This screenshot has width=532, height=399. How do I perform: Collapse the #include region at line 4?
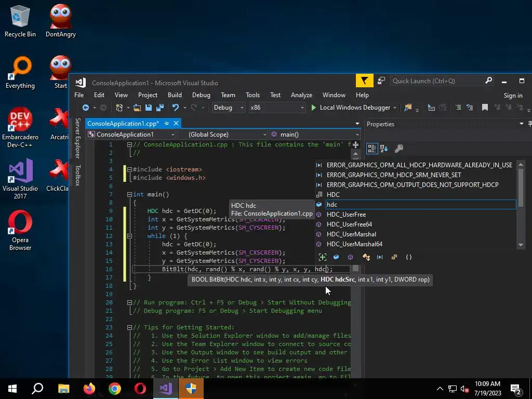(129, 170)
